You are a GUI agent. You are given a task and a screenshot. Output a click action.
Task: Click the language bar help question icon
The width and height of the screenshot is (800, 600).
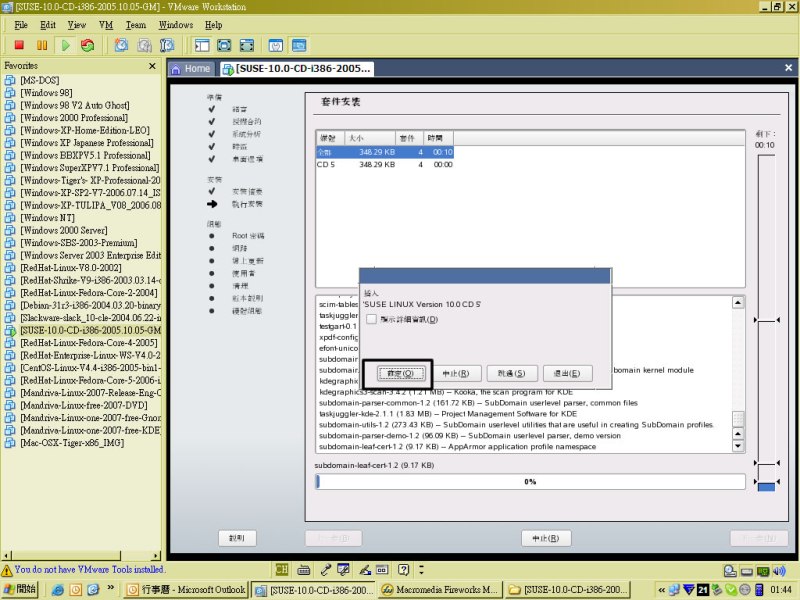tap(404, 569)
